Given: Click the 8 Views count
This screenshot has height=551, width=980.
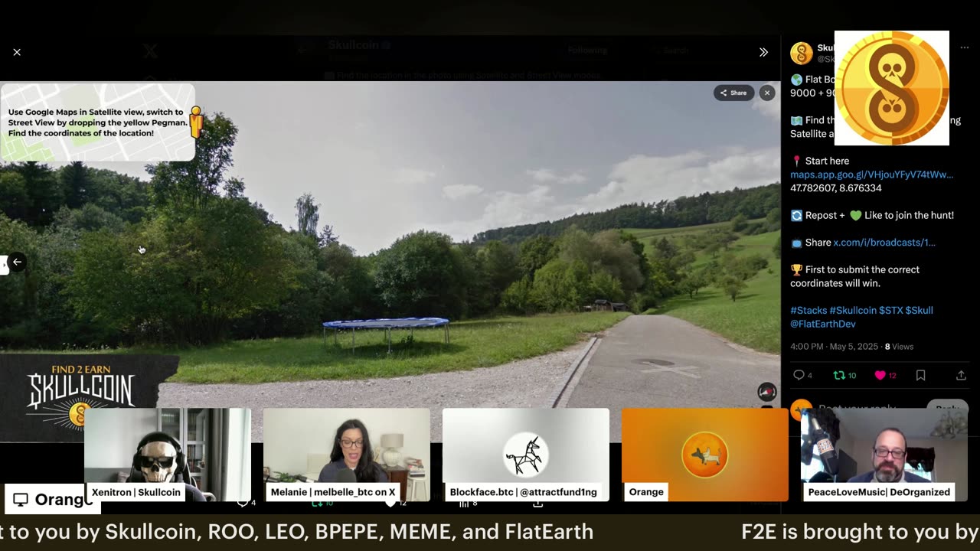Looking at the screenshot, I should coord(899,347).
